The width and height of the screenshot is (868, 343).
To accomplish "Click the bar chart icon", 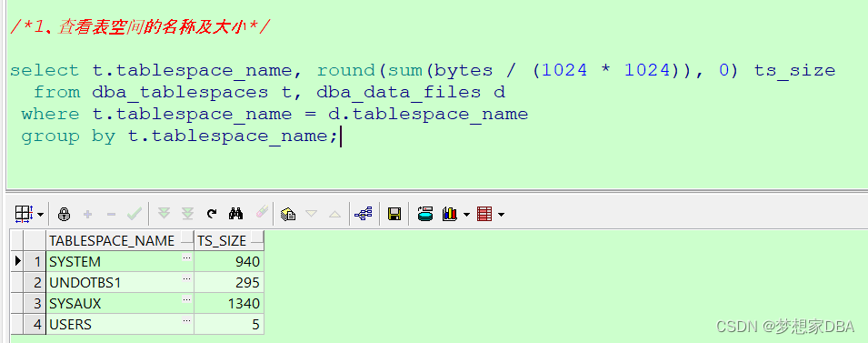I will (x=450, y=214).
